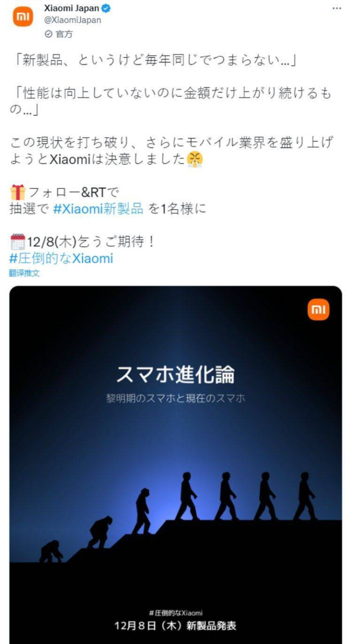The width and height of the screenshot is (352, 644).
Task: Click the calendar emoji before 12/8
Action: click(x=18, y=242)
